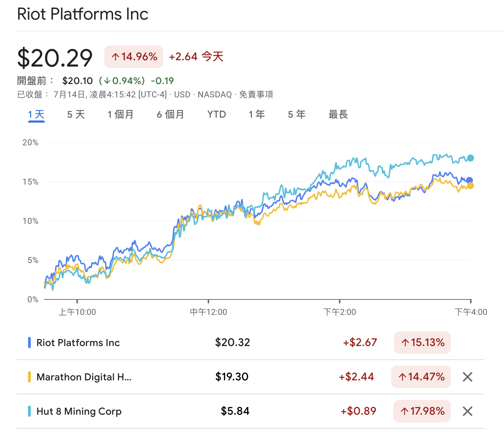Click Marathon's yellow legend color bar

tap(29, 377)
